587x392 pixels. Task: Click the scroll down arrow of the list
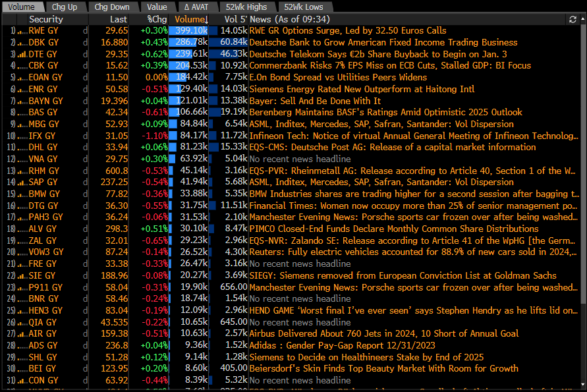point(583,385)
